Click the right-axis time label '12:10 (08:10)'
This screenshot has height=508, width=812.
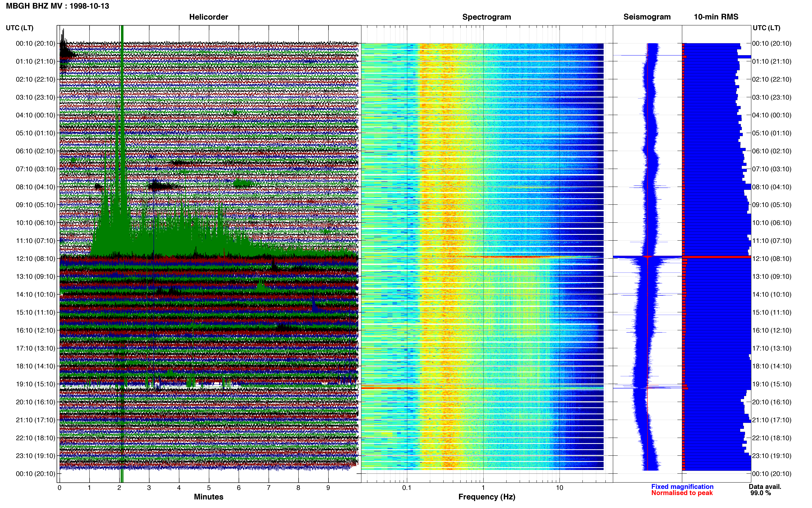[772, 259]
